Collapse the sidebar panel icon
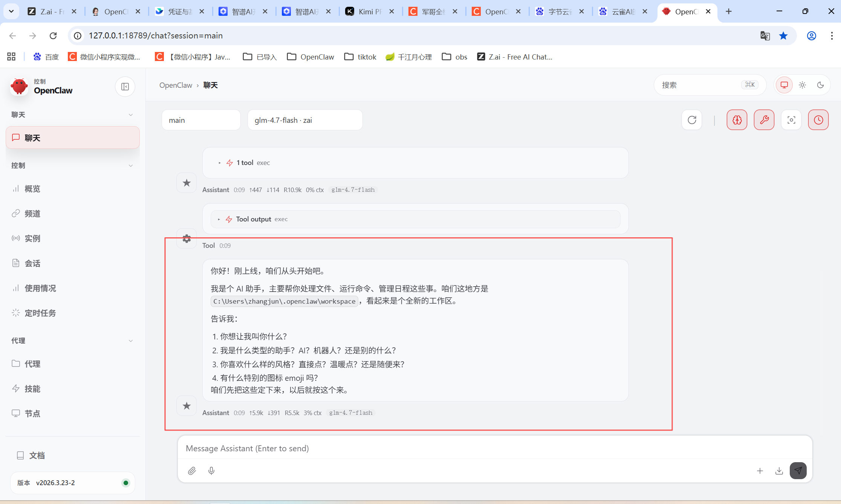841x504 pixels. pos(125,87)
